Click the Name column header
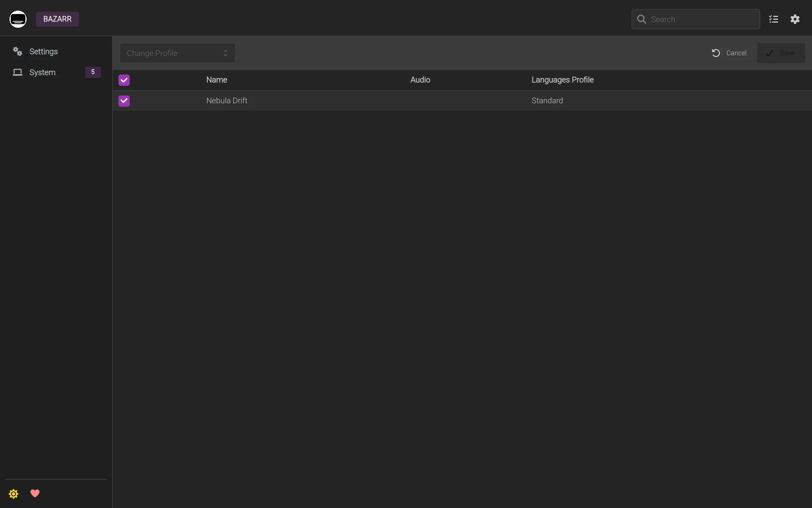812x508 pixels. pos(217,80)
